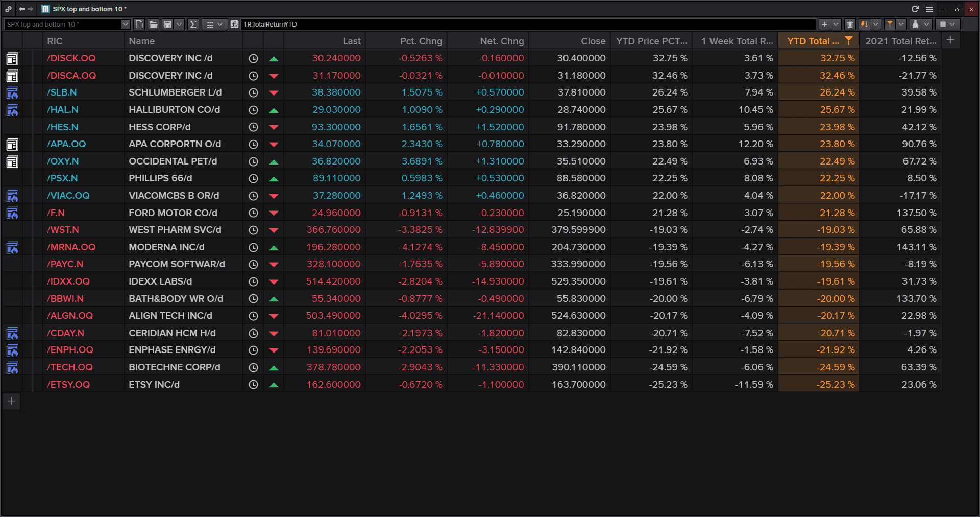Click the trash delete icon
Image resolution: width=980 pixels, height=517 pixels.
(x=850, y=24)
